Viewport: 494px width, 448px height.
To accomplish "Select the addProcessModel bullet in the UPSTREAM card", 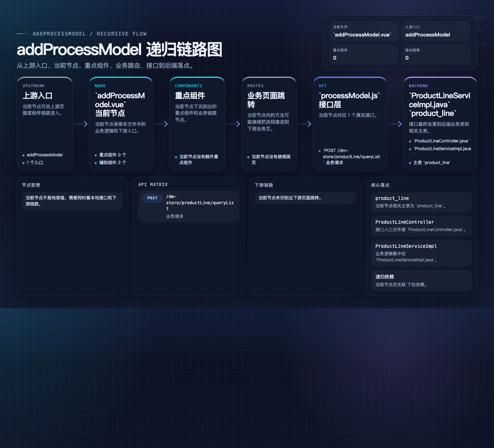I will [44, 155].
